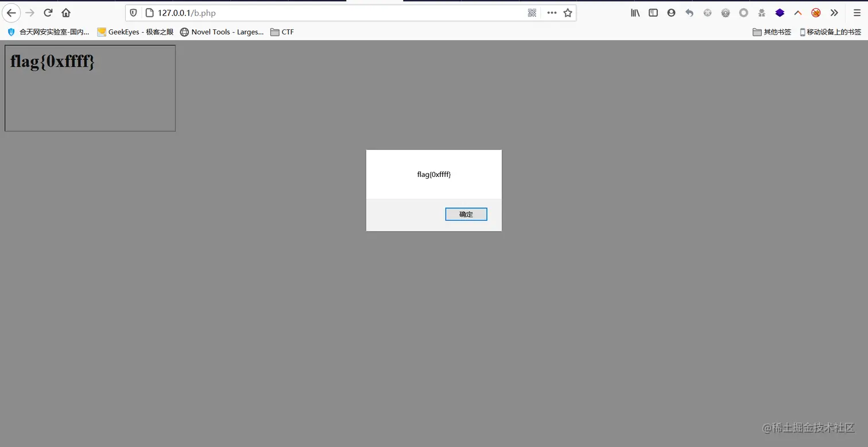Screen dimensions: 868x447
Task: Bookmark this page with the star
Action: tap(568, 13)
